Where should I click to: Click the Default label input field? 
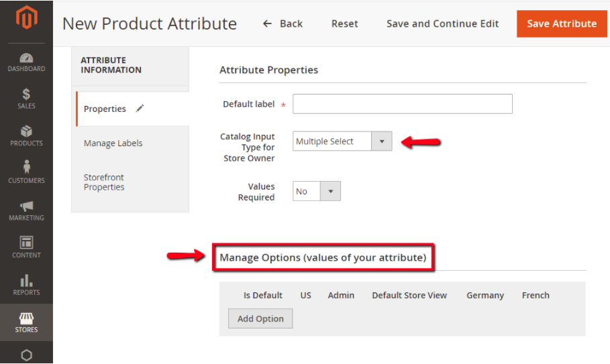point(402,104)
